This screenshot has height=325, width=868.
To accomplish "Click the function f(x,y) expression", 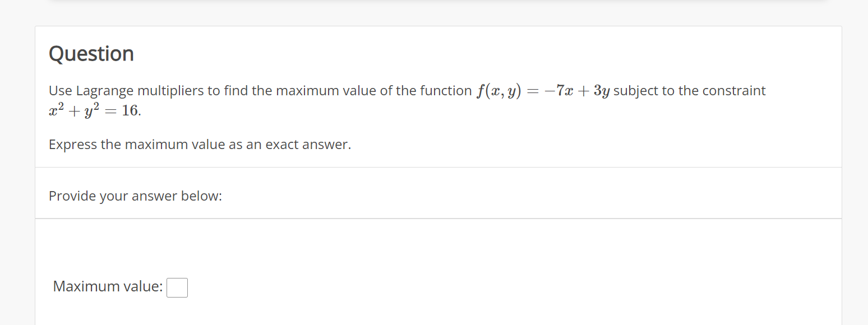I will [500, 90].
